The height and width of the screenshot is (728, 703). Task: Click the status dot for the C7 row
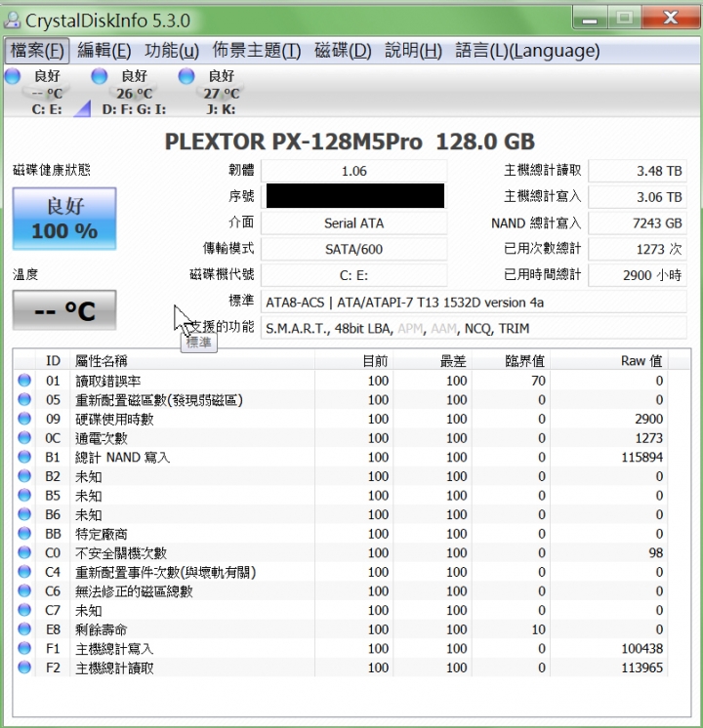(x=24, y=610)
